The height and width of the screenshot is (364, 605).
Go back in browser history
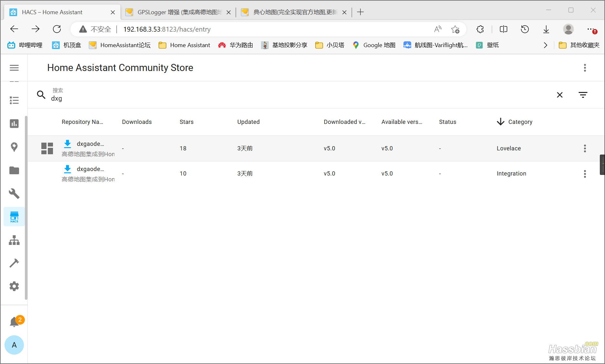pyautogui.click(x=14, y=29)
